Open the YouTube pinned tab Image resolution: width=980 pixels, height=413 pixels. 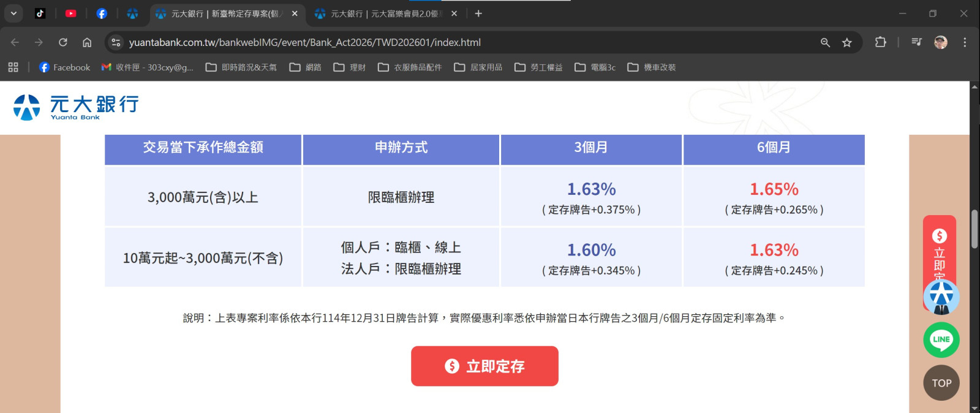(71, 13)
